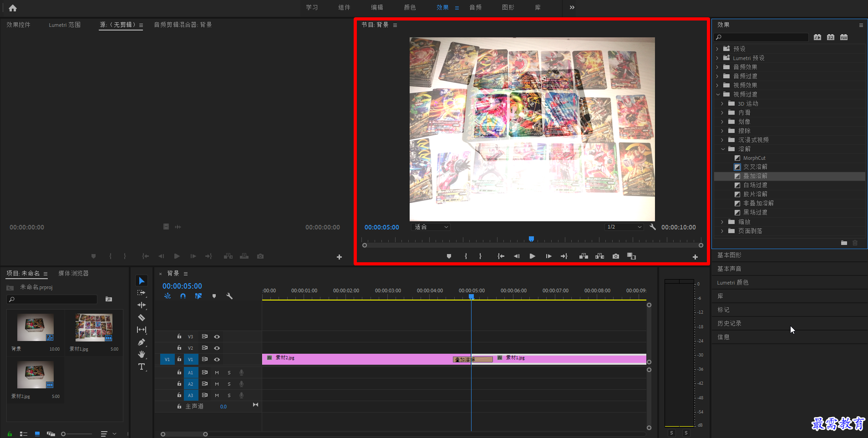Open timeline wrench display settings
The height and width of the screenshot is (438, 868).
(229, 296)
